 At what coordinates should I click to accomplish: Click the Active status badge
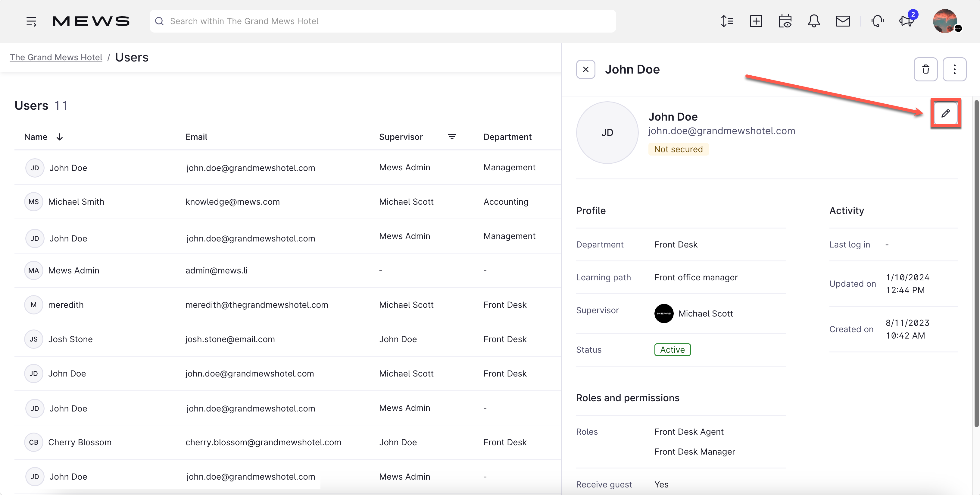(x=672, y=350)
